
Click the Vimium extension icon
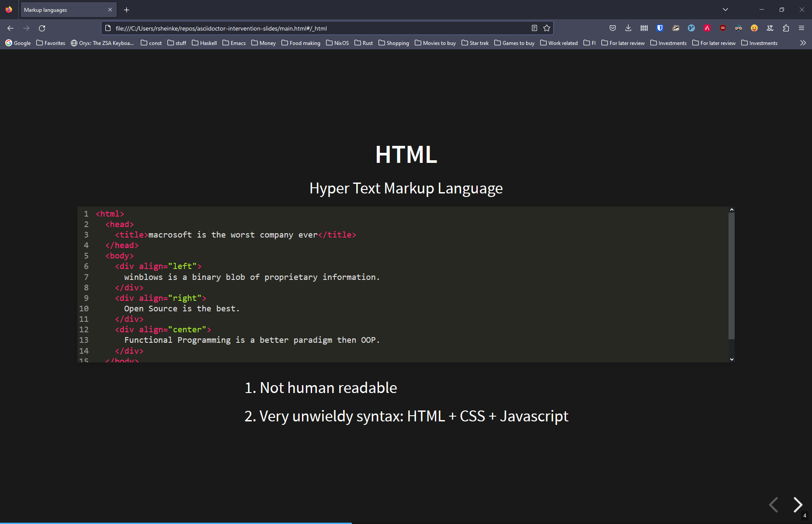[691, 28]
